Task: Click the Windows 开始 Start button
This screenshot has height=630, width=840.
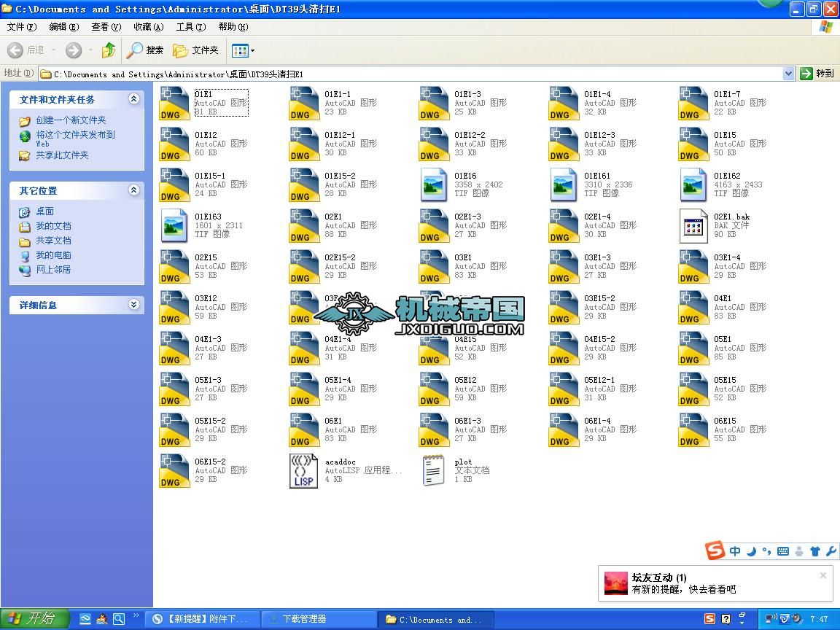Action: click(34, 619)
